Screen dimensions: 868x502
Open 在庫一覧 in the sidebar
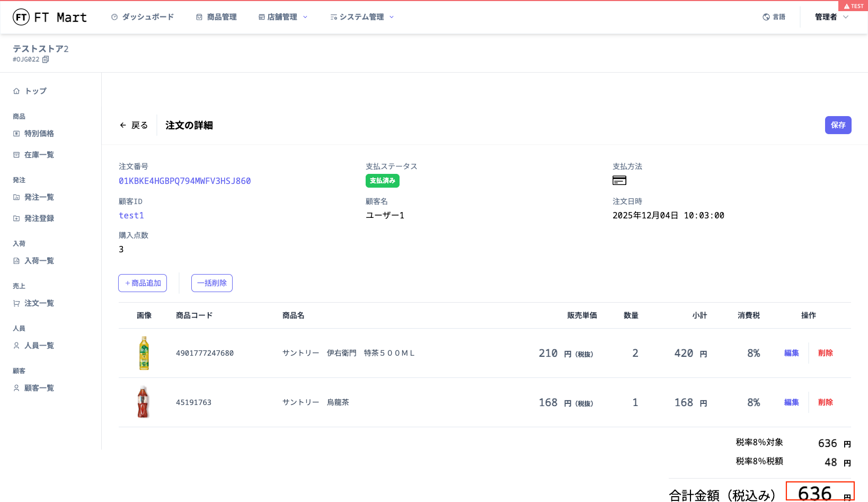click(34, 155)
